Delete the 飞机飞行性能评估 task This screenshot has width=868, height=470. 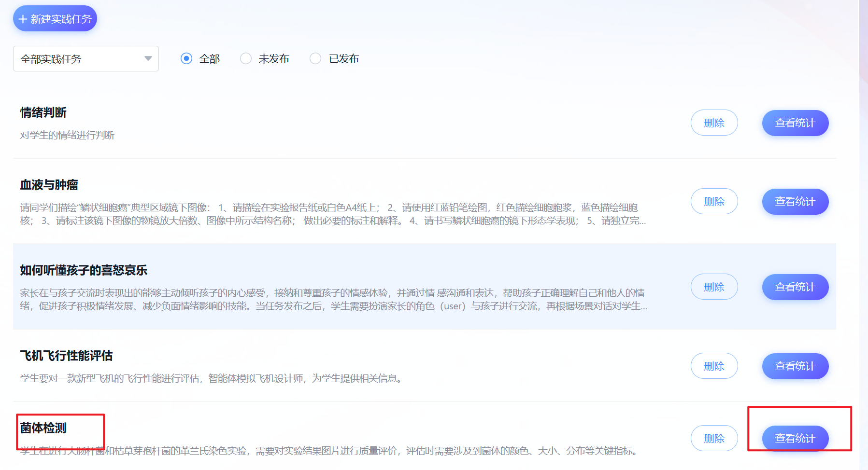714,366
